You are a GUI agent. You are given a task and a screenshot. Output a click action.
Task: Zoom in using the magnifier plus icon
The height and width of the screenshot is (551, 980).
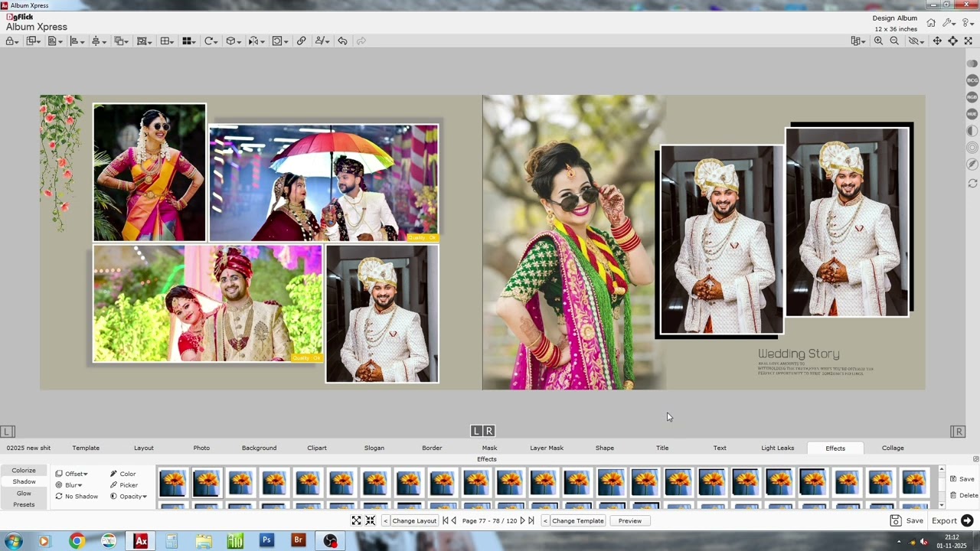click(x=878, y=41)
